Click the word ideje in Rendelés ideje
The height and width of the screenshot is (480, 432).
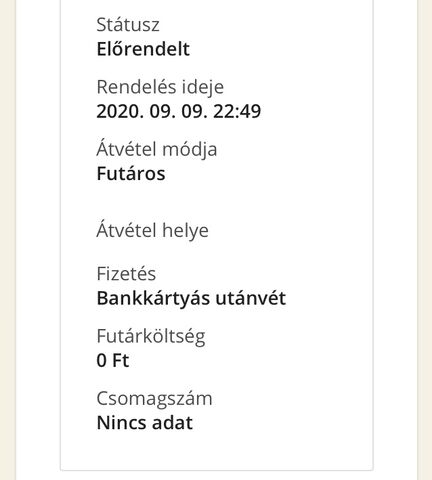pyautogui.click(x=203, y=87)
